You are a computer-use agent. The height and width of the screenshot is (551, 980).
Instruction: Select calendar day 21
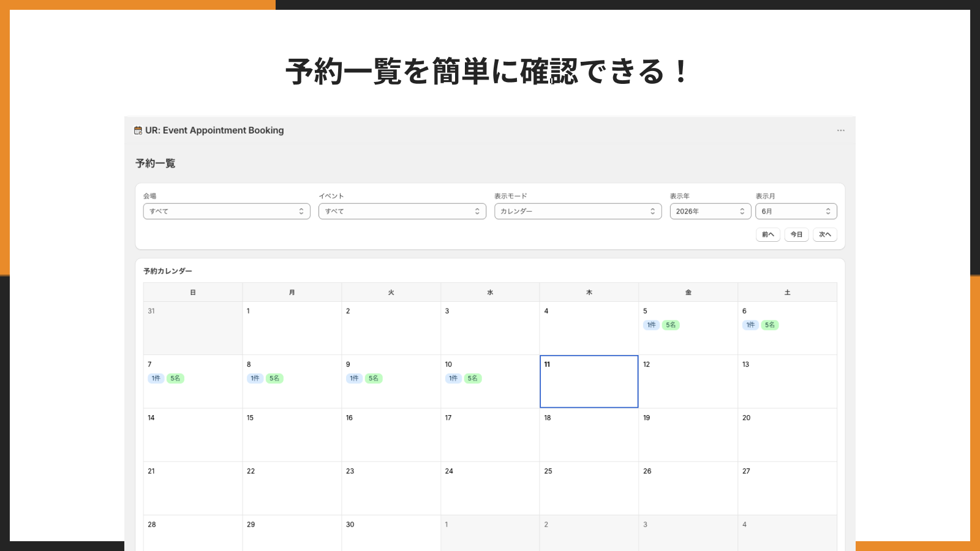pyautogui.click(x=193, y=488)
